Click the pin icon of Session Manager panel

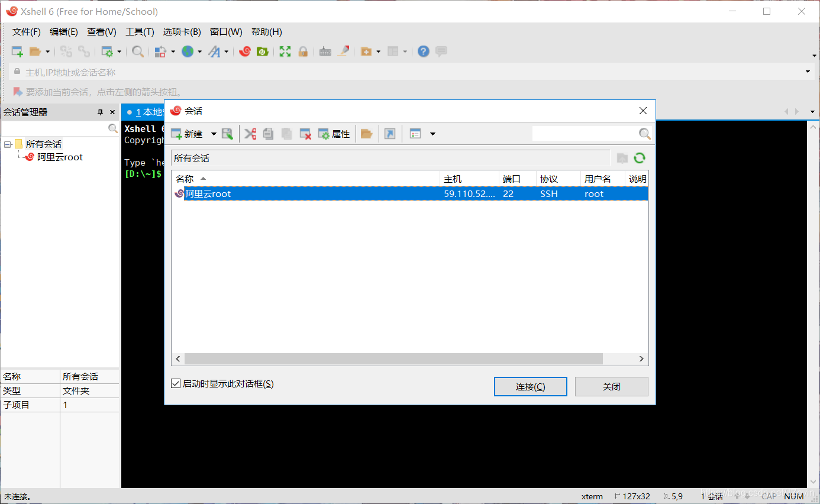coord(100,112)
